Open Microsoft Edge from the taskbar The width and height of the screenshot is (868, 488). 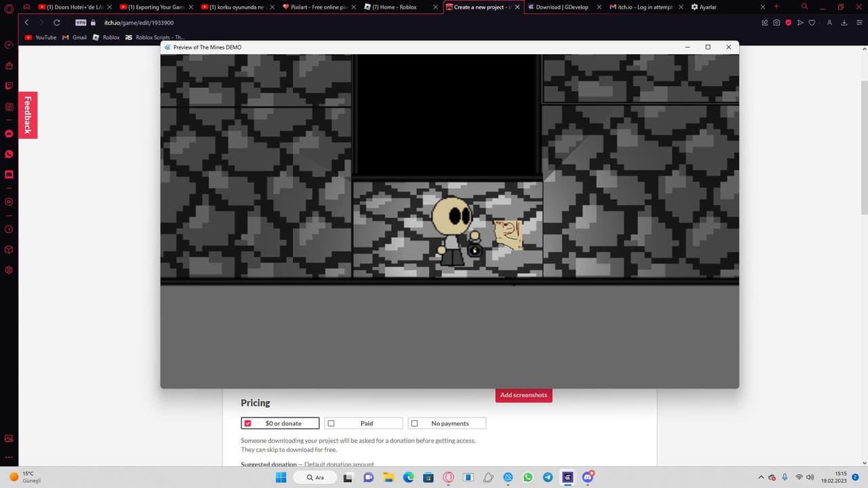click(x=408, y=477)
